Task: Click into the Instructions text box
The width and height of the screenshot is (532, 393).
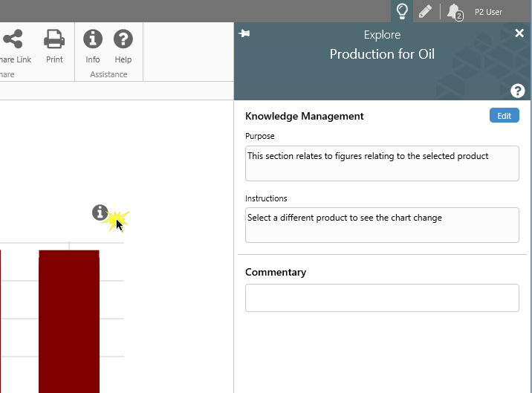Action: point(382,225)
